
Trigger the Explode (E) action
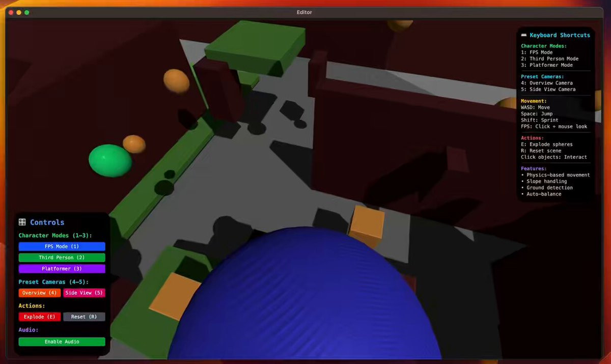click(40, 317)
